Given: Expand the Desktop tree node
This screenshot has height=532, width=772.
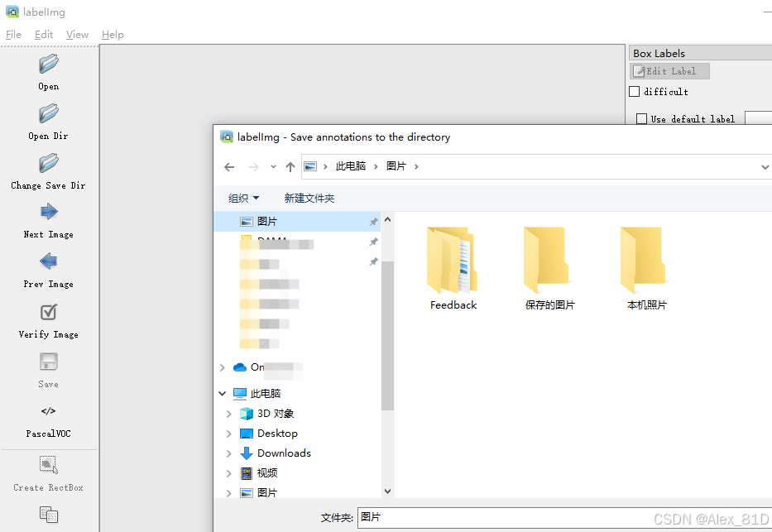Looking at the screenshot, I should [x=228, y=434].
